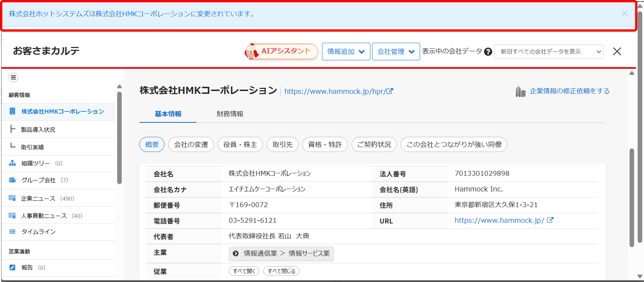This screenshot has width=644, height=282.
Task: Click the help icon beside 表示中の会社データ
Action: click(488, 52)
